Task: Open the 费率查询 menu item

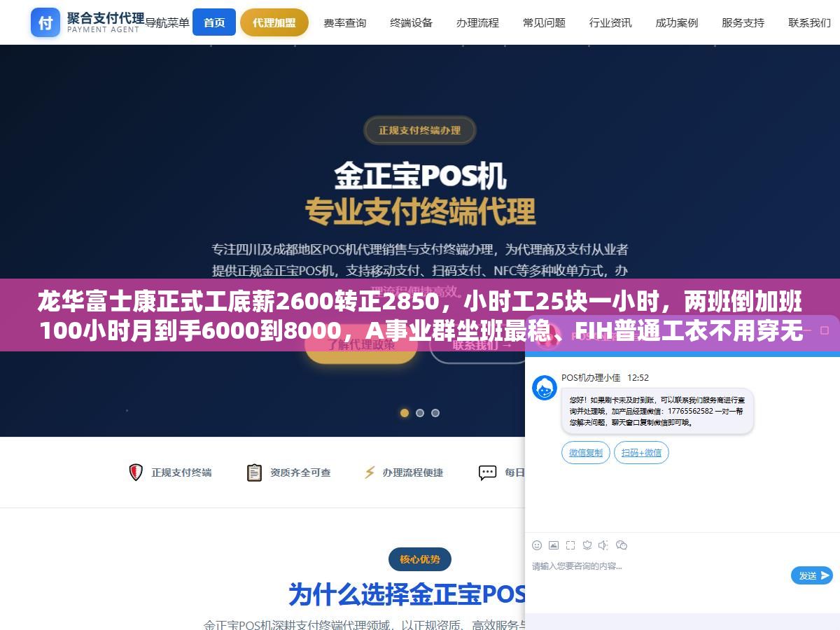Action: 344,22
